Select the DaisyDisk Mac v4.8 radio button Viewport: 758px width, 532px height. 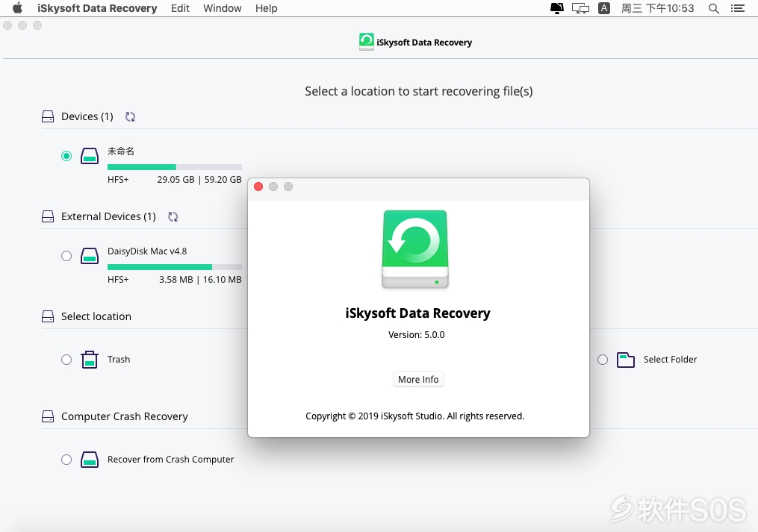point(66,256)
